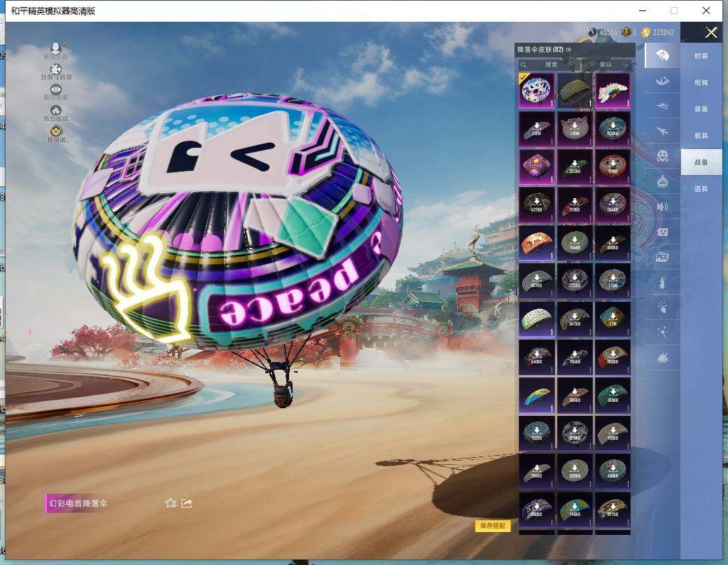
Task: Open the drone category icon
Action: [662, 106]
